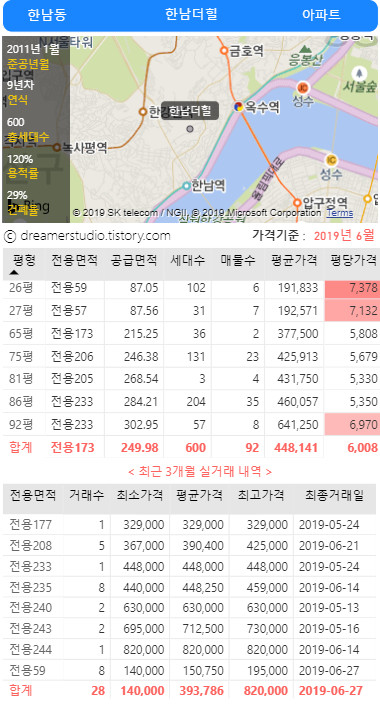
Task: Click the 6,008 total price per pyeong
Action: (x=362, y=448)
